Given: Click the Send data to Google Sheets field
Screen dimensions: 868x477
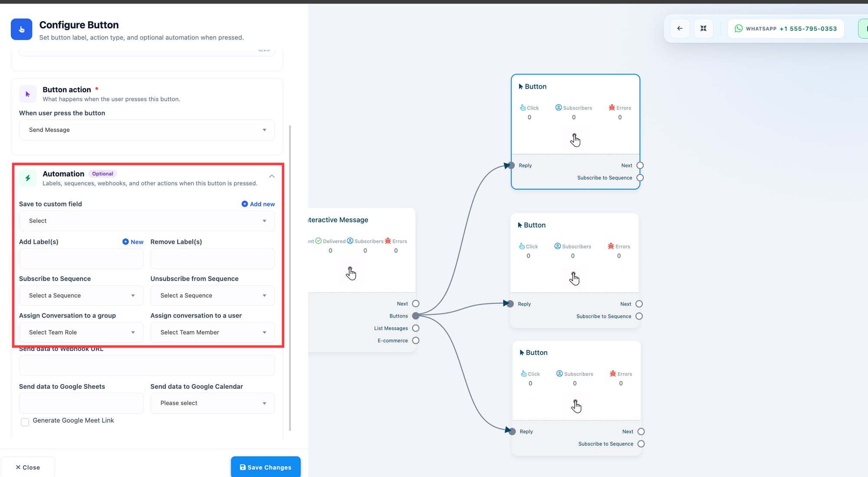Looking at the screenshot, I should click(81, 403).
